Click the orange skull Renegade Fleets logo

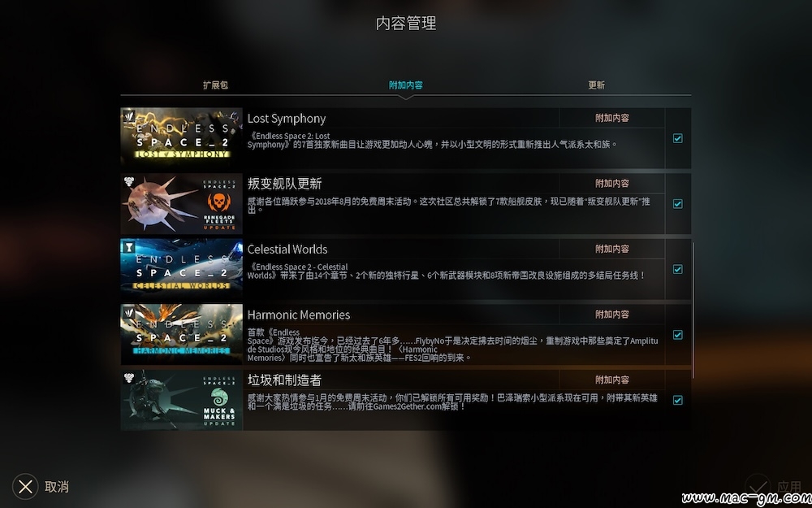(219, 201)
